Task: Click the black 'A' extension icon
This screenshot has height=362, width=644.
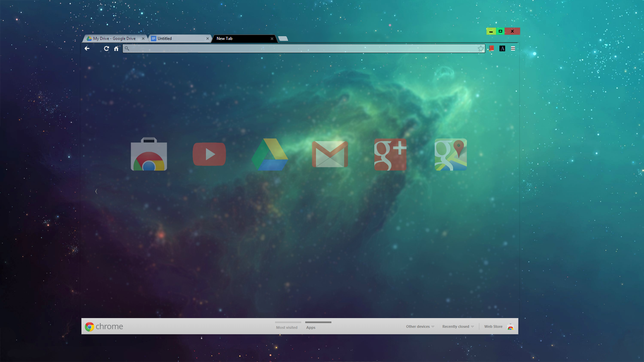Action: click(x=502, y=49)
